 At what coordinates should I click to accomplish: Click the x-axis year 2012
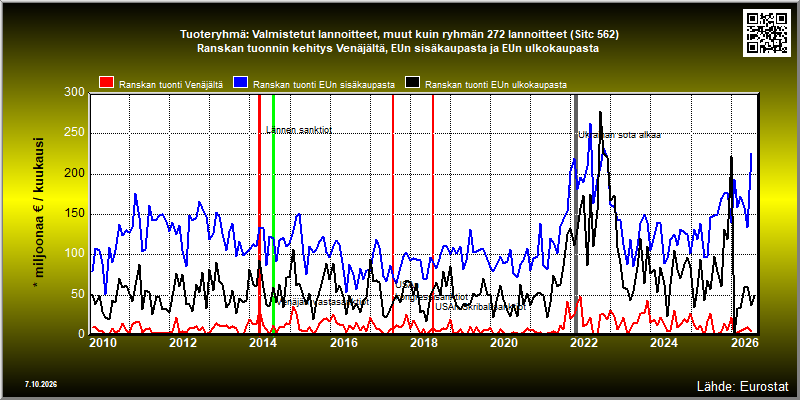coord(184,343)
